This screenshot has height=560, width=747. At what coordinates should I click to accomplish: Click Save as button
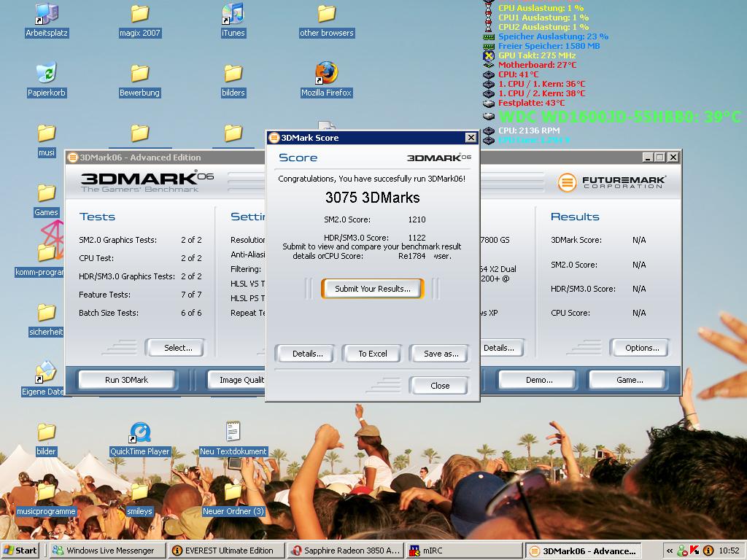point(441,354)
